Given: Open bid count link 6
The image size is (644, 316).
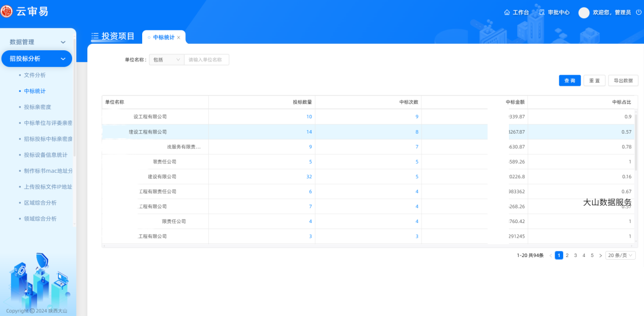Looking at the screenshot, I should (310, 192).
